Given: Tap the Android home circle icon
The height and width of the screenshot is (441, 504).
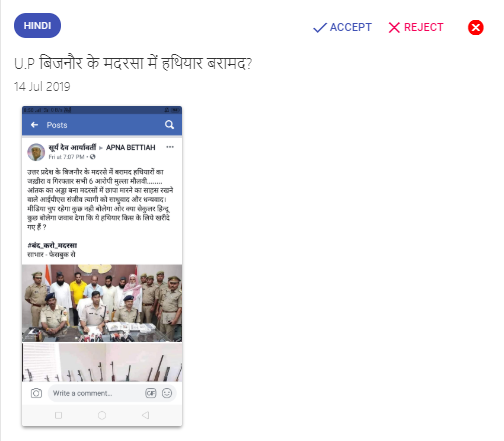Looking at the screenshot, I should [x=102, y=415].
